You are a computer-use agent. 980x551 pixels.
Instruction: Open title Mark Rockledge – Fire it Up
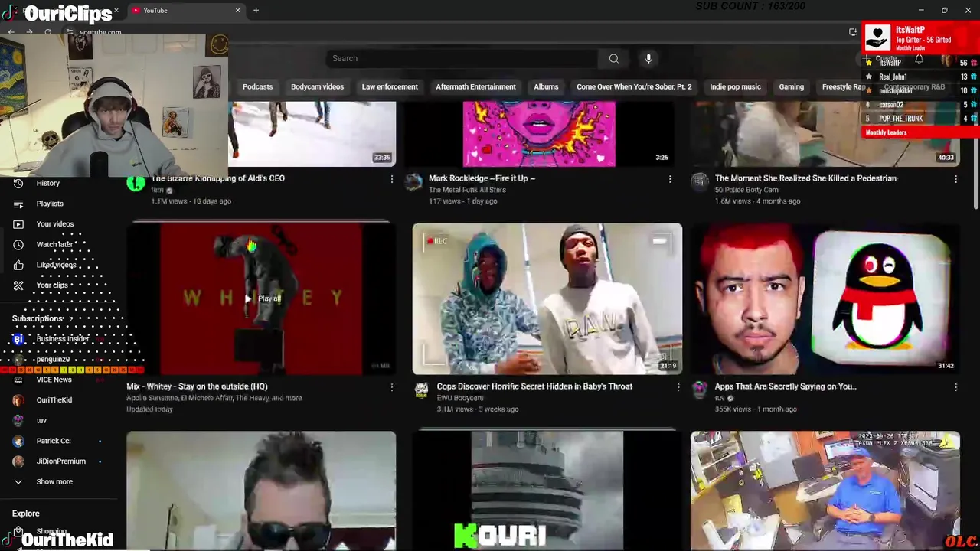click(482, 178)
